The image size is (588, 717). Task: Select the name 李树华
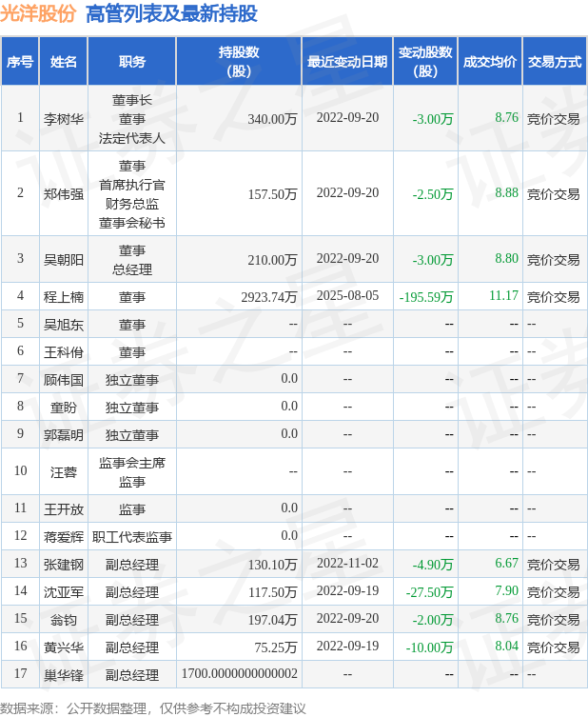coord(64,119)
